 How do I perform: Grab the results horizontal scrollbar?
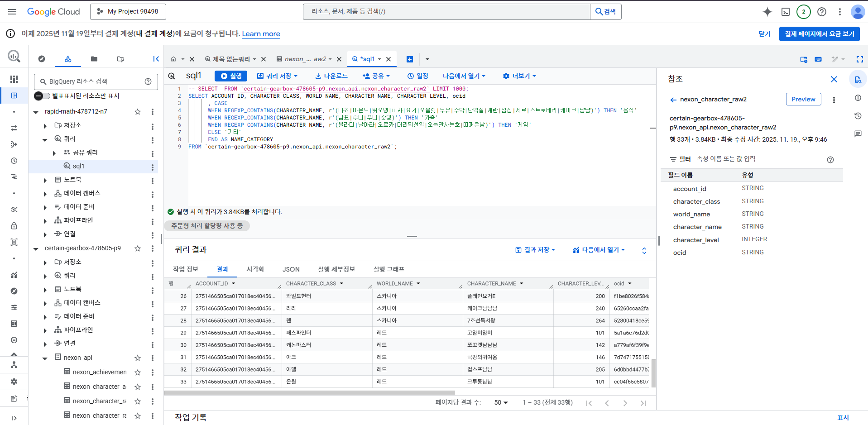point(309,392)
